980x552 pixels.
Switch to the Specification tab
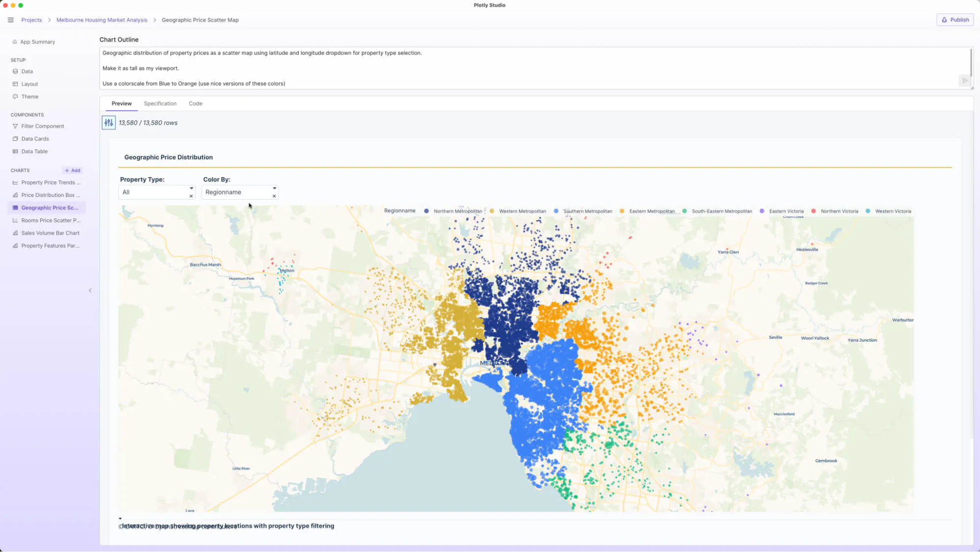160,104
